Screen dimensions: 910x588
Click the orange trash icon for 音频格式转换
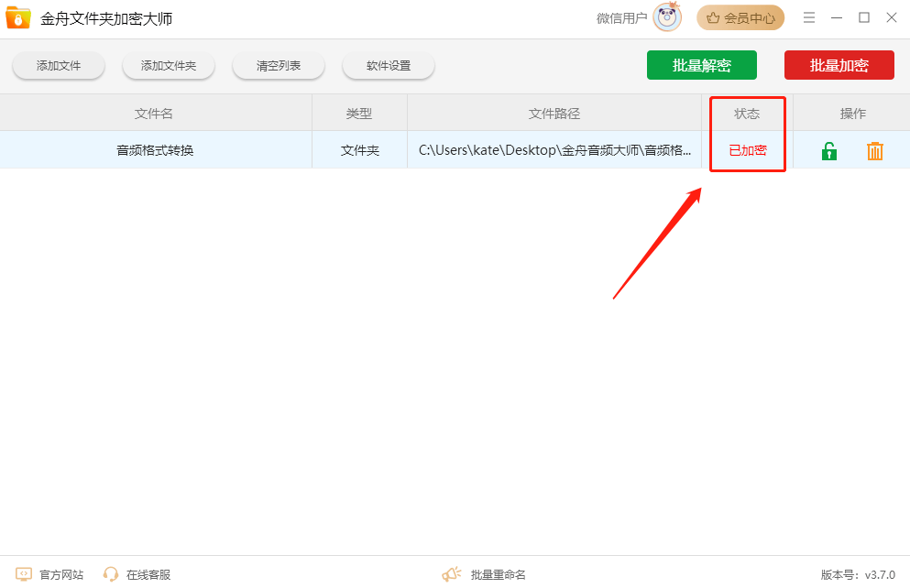[874, 151]
